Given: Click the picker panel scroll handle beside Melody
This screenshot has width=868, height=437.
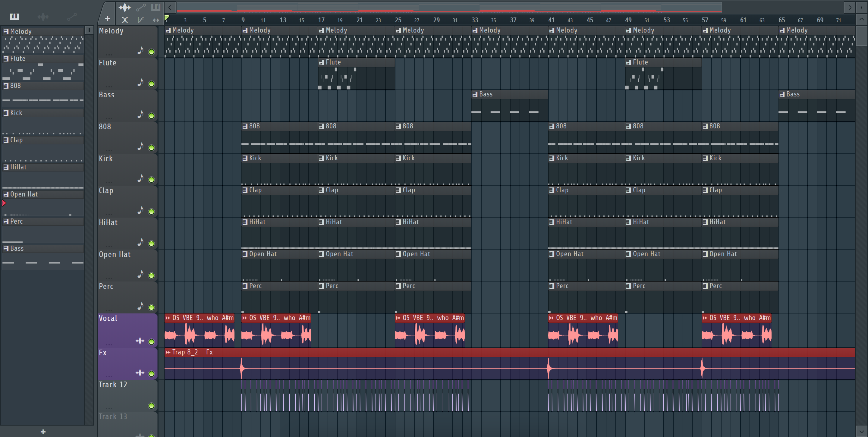Looking at the screenshot, I should pyautogui.click(x=89, y=30).
